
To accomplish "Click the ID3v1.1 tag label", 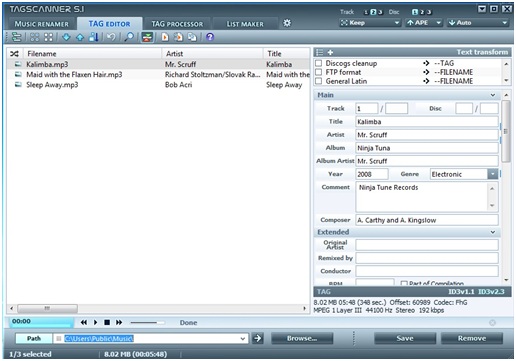I will point(461,292).
